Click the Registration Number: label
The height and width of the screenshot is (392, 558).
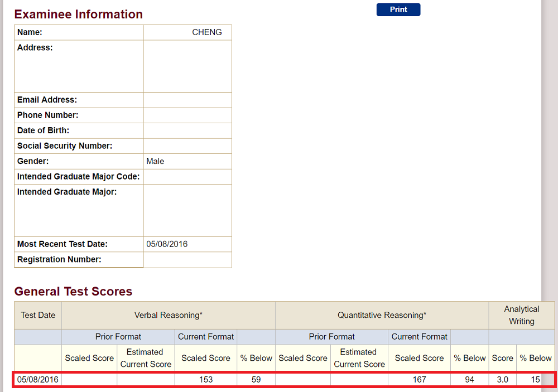coord(59,259)
